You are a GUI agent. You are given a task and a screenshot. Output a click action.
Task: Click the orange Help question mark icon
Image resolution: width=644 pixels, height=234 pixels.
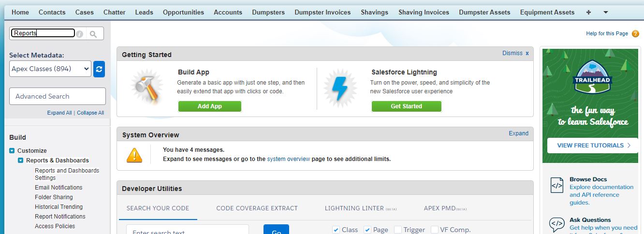click(635, 34)
